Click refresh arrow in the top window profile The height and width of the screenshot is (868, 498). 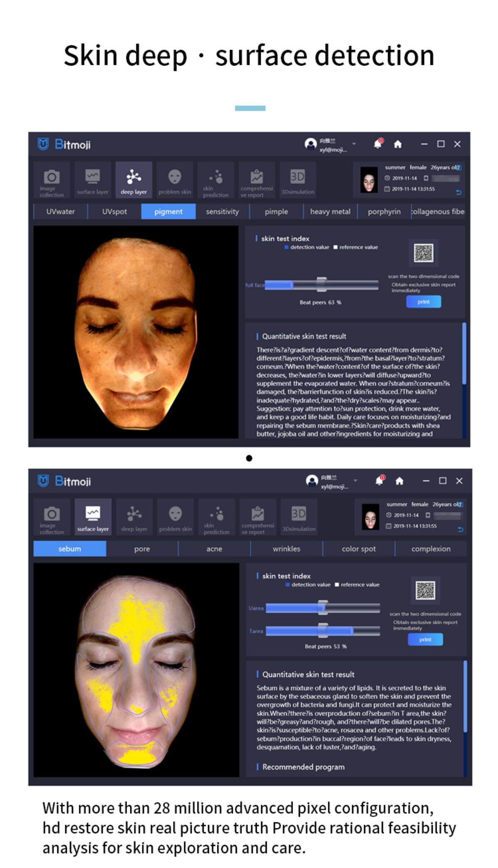[x=459, y=192]
